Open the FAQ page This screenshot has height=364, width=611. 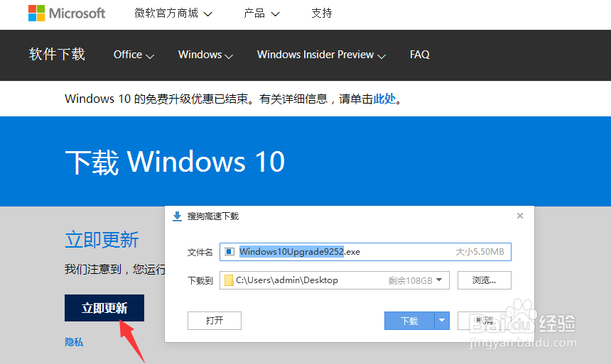(420, 55)
